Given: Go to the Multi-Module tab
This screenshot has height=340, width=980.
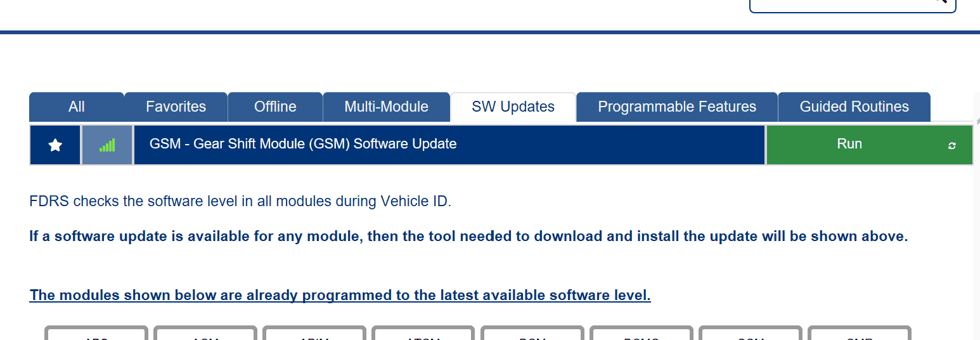Looking at the screenshot, I should coord(386,107).
